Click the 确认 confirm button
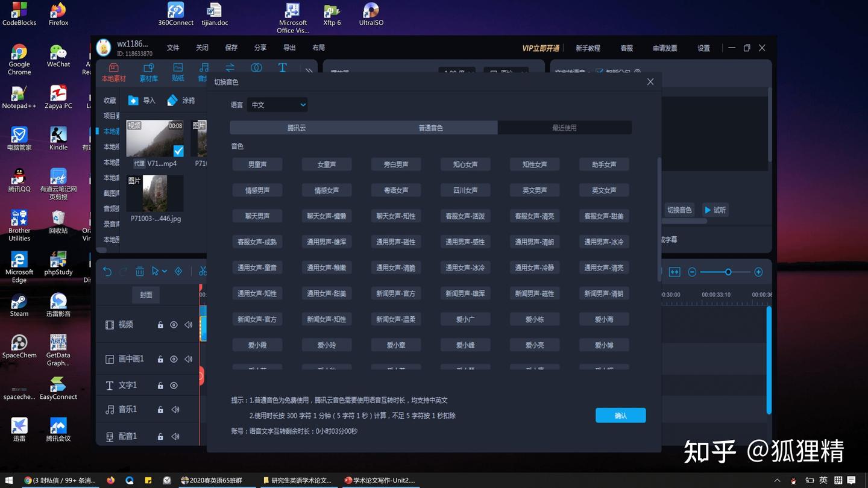The height and width of the screenshot is (488, 868). 621,416
